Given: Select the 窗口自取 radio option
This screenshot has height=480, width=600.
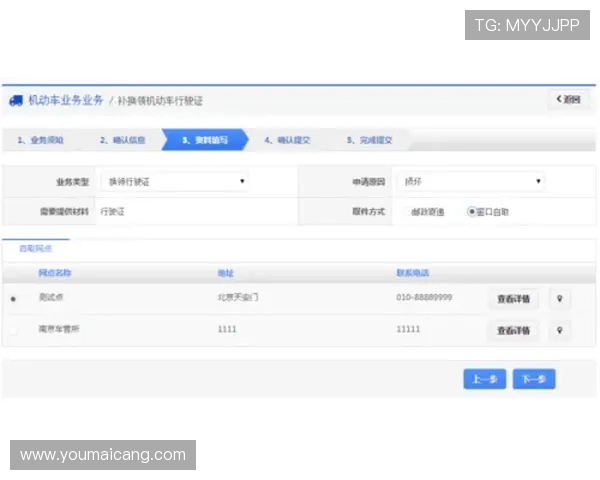Looking at the screenshot, I should (471, 212).
